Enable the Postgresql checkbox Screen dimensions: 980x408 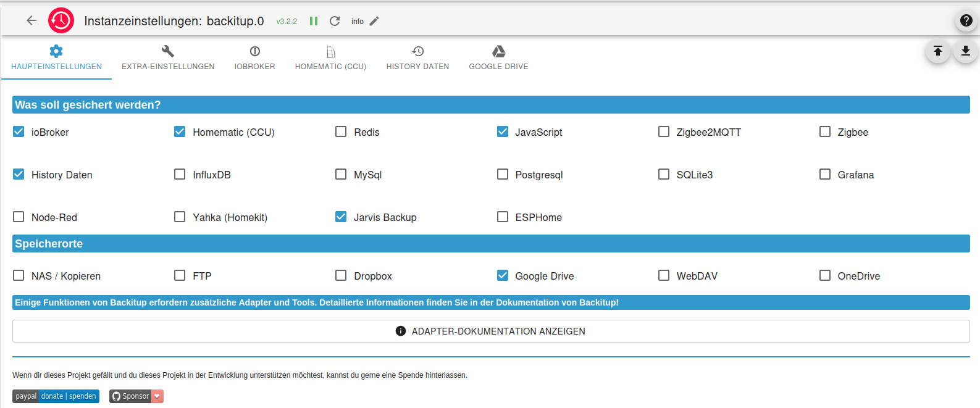(x=503, y=174)
